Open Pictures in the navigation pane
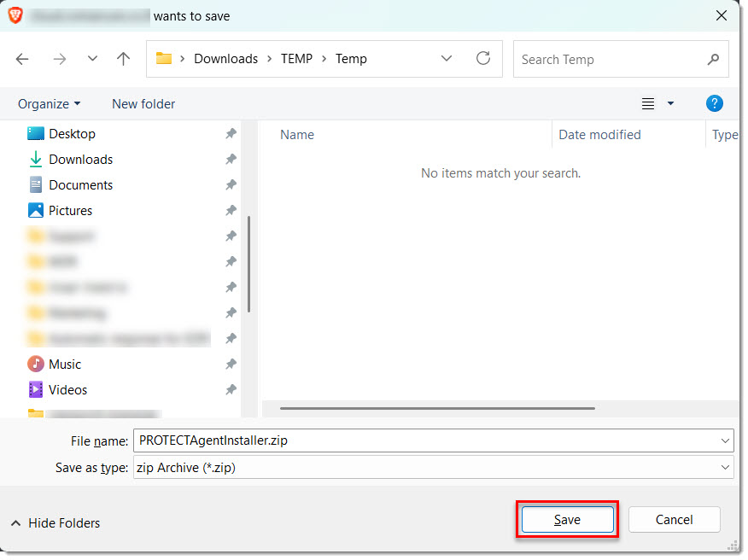 coord(61,212)
